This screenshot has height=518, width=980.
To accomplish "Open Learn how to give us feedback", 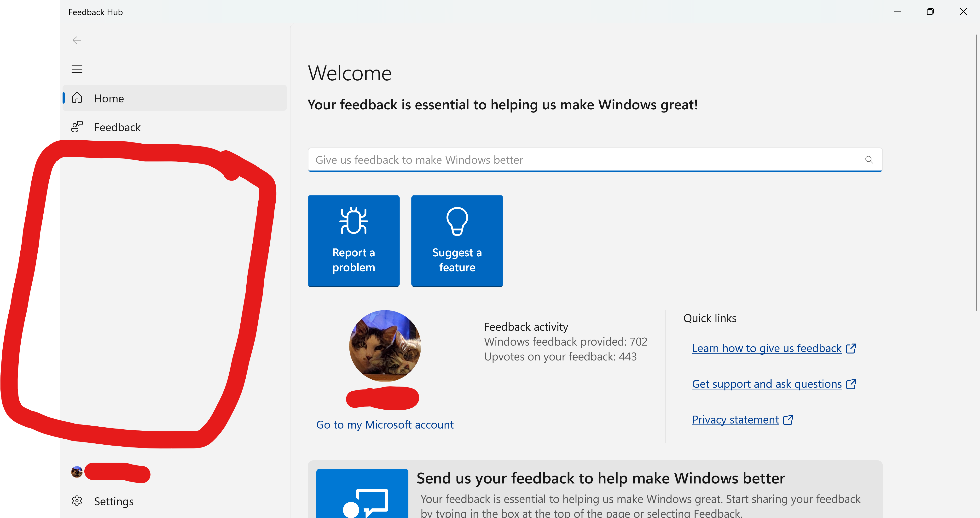I will click(774, 348).
